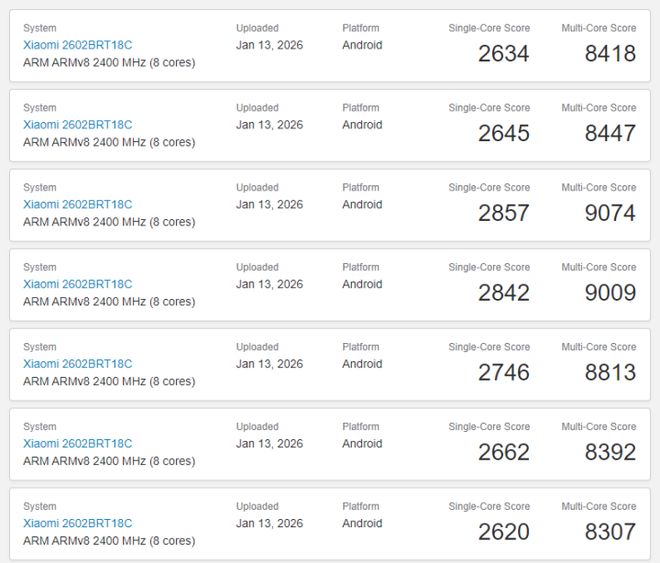Click the 2634 single-core score
The image size is (660, 563).
pyautogui.click(x=503, y=53)
